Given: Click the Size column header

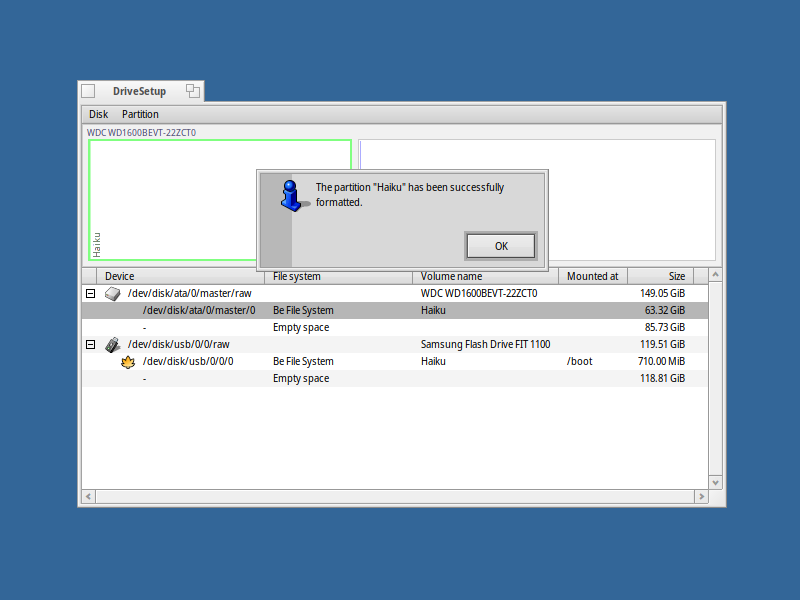Looking at the screenshot, I should 660,276.
